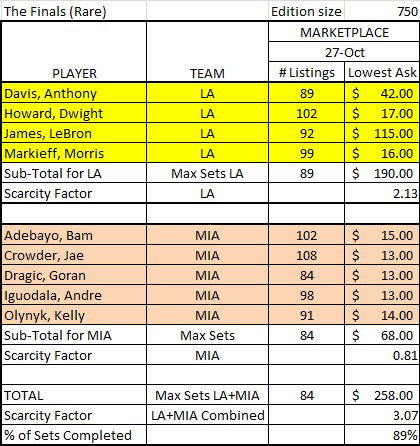Select Howard, Dwight listings count 102

[x=307, y=113]
